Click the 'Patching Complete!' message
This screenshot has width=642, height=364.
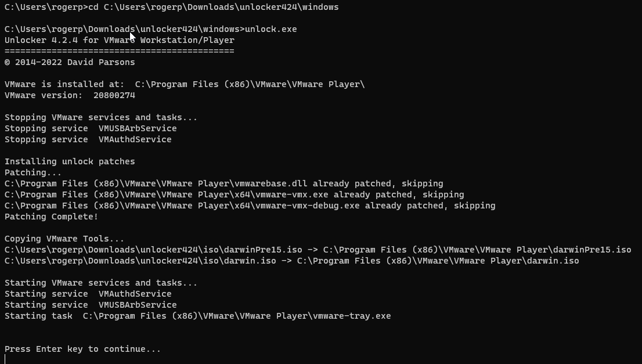tap(52, 217)
